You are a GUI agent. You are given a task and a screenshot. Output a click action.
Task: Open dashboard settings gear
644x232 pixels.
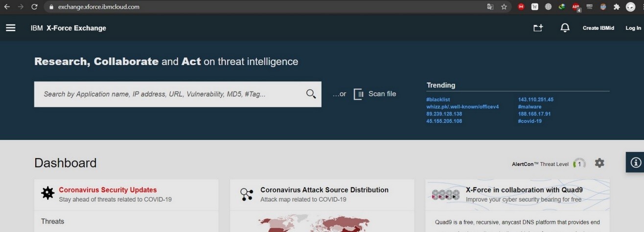click(599, 163)
